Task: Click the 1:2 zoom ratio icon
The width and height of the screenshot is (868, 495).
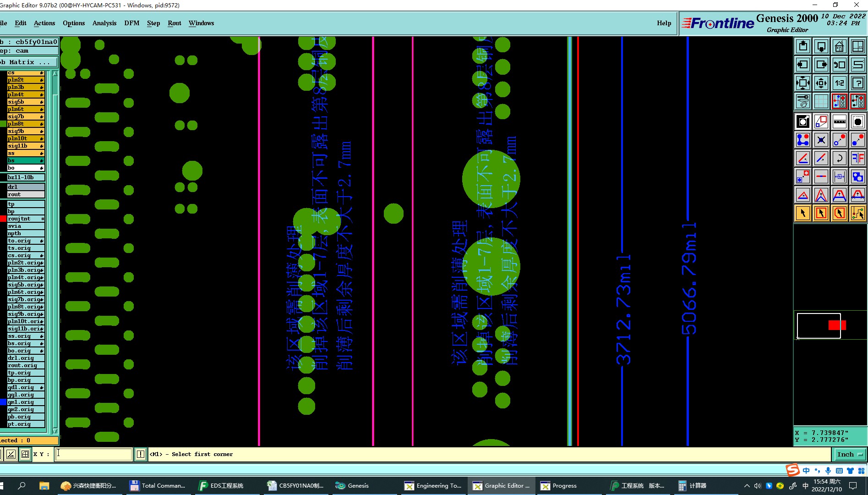Action: [840, 83]
